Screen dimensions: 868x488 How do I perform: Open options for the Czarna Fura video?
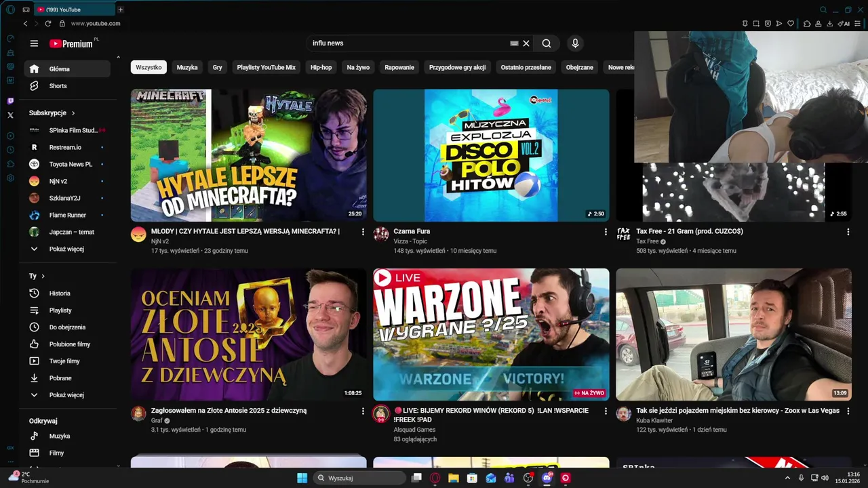pos(606,232)
